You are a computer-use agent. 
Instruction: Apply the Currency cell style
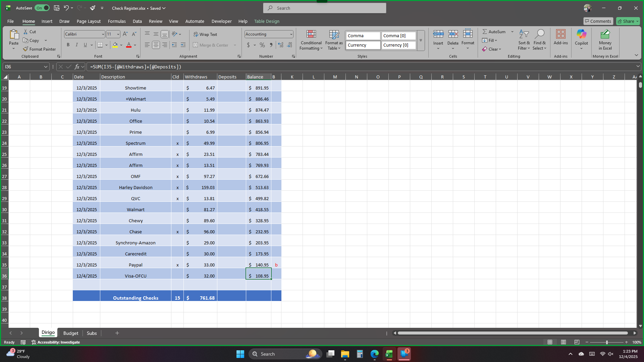(363, 45)
